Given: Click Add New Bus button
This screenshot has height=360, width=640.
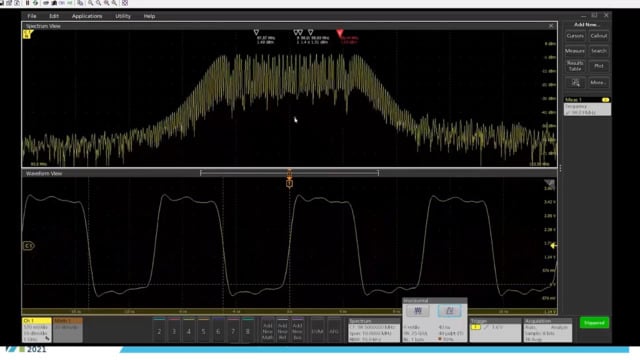Looking at the screenshot, I should [x=298, y=331].
